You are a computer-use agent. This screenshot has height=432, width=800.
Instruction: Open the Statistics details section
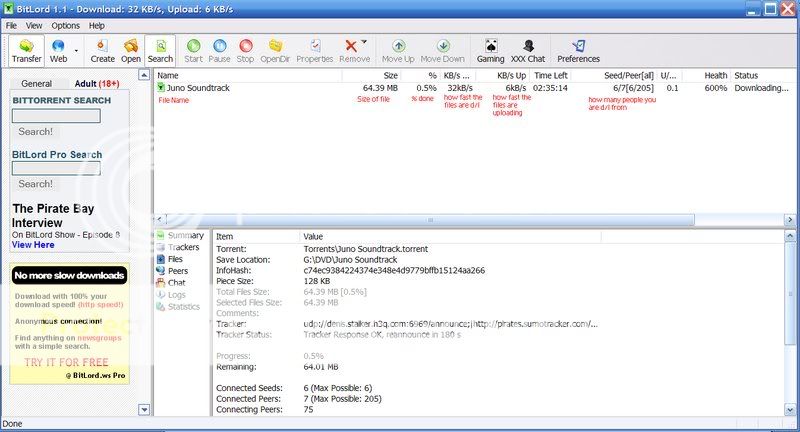179,307
